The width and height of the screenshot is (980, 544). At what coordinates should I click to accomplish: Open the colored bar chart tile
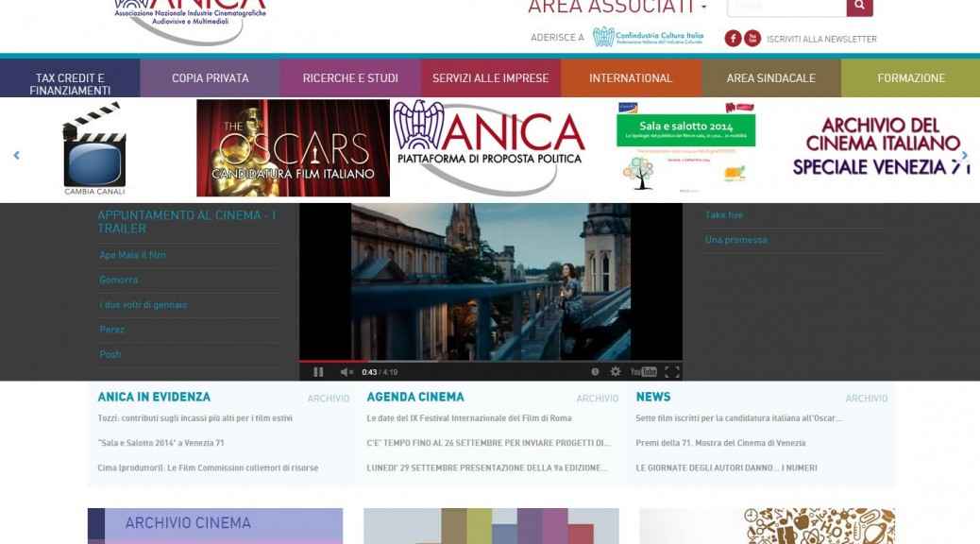click(x=491, y=526)
